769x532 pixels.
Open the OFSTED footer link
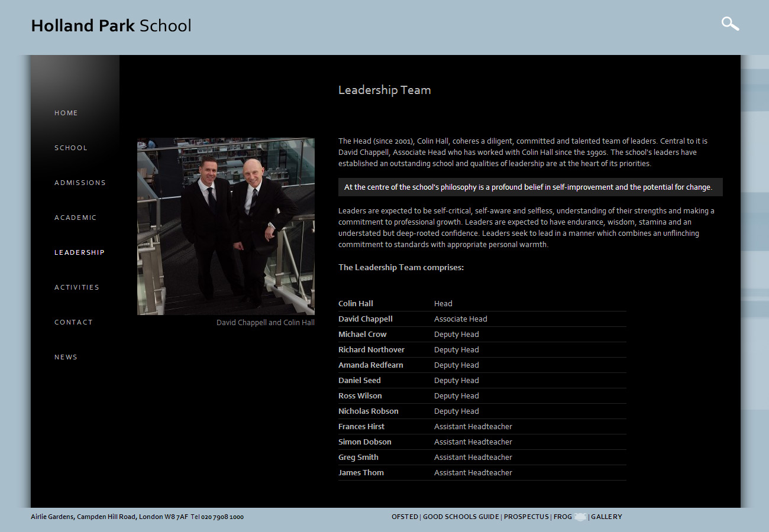[x=405, y=517]
